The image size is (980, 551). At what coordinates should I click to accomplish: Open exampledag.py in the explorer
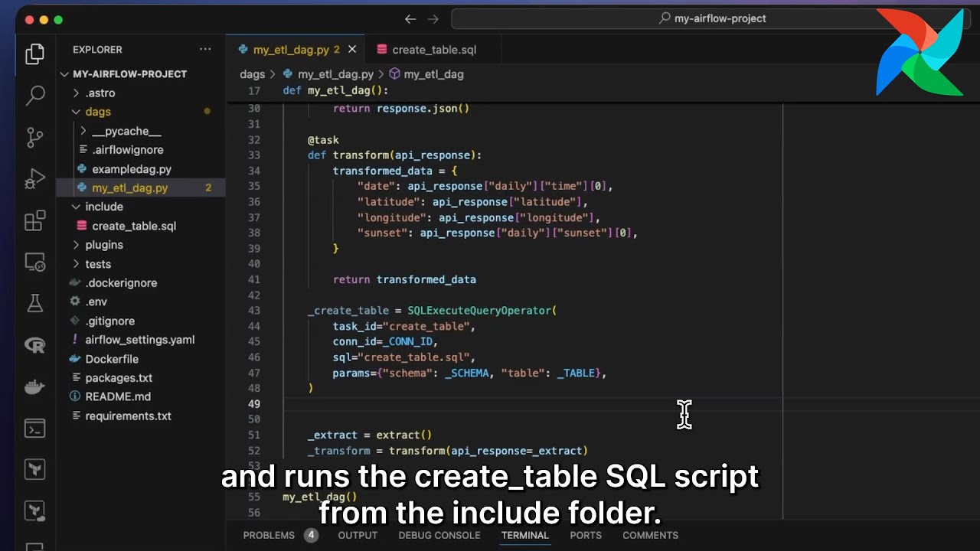pyautogui.click(x=132, y=169)
